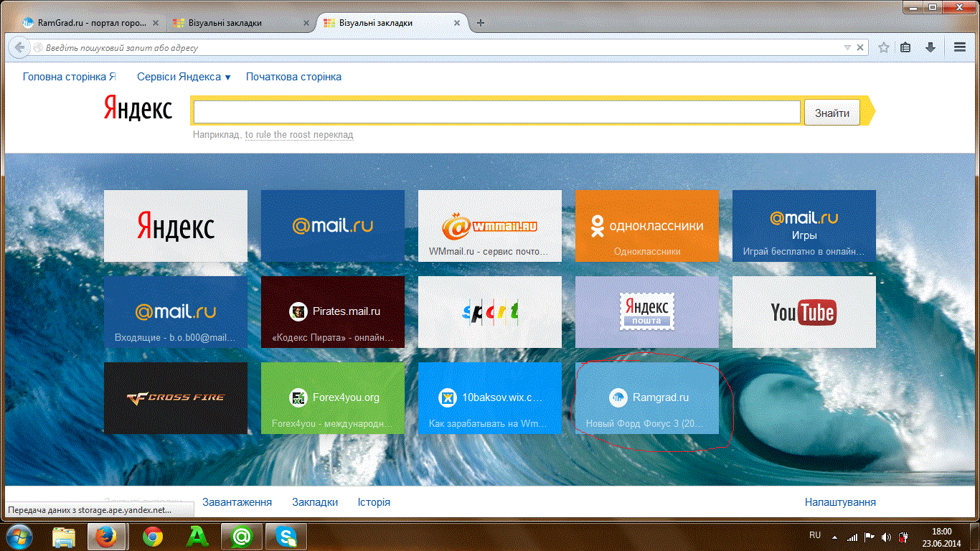Open the Firefox hamburger menu
Image resolution: width=980 pixels, height=551 pixels.
(960, 47)
